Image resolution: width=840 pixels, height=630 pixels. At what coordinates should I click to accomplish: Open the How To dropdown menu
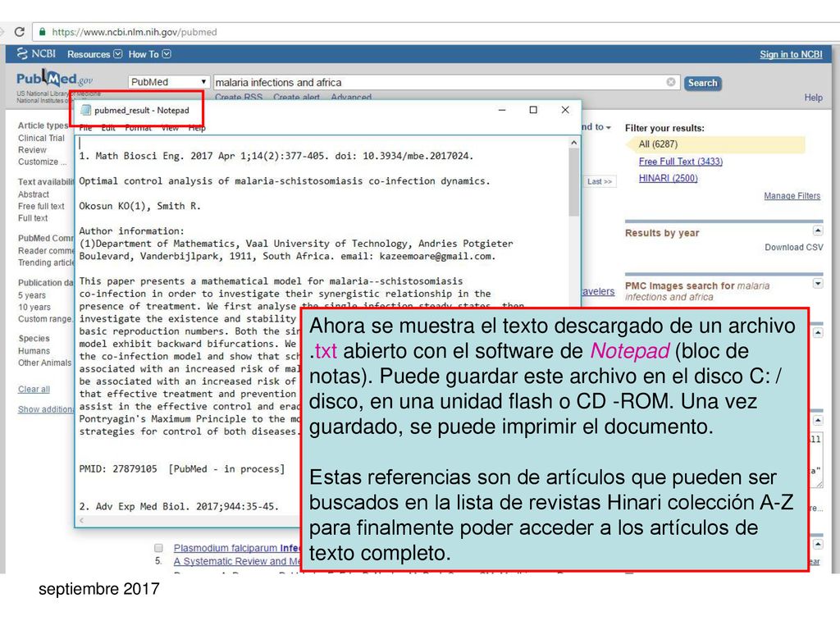tap(149, 54)
